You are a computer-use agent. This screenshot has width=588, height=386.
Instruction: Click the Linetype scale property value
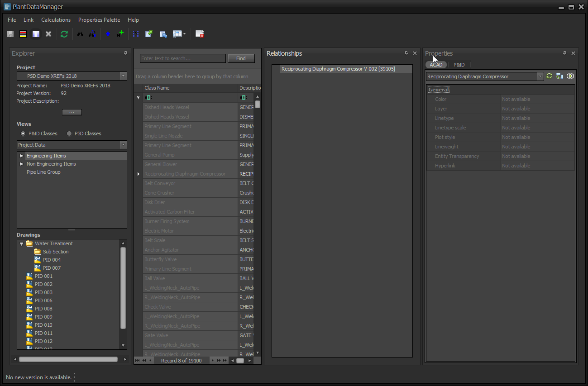point(537,128)
